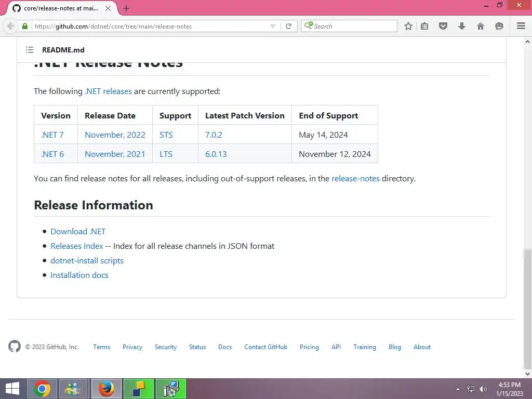Screen dimensions: 532x399
Task: Open the Contact GitHub footer link
Action: 265,347
